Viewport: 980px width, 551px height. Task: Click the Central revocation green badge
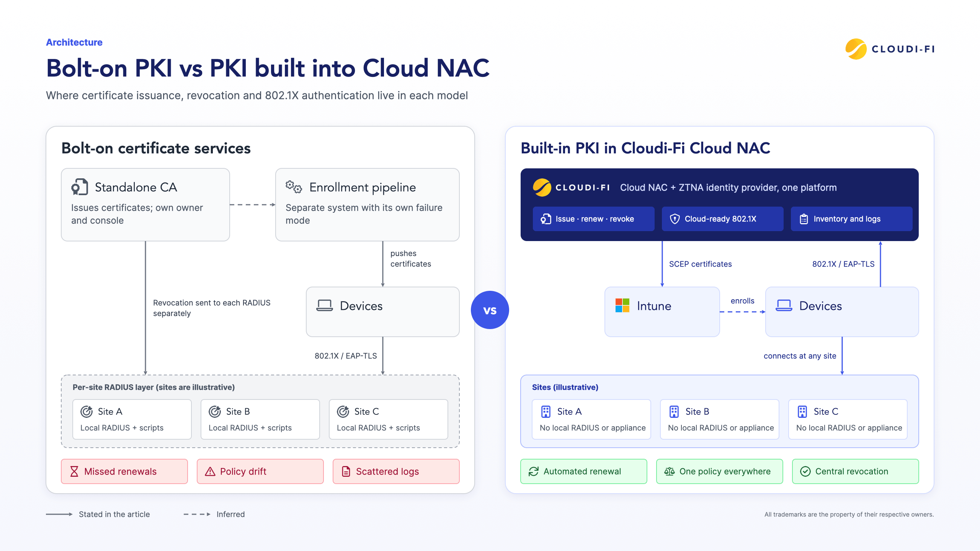pyautogui.click(x=856, y=471)
